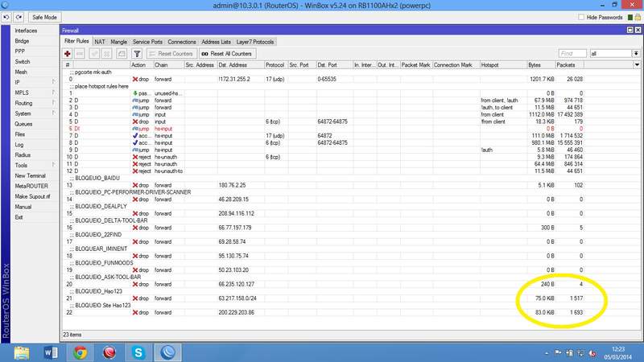The height and width of the screenshot is (362, 644).
Task: Open Manual in the sidebar
Action: tap(23, 207)
